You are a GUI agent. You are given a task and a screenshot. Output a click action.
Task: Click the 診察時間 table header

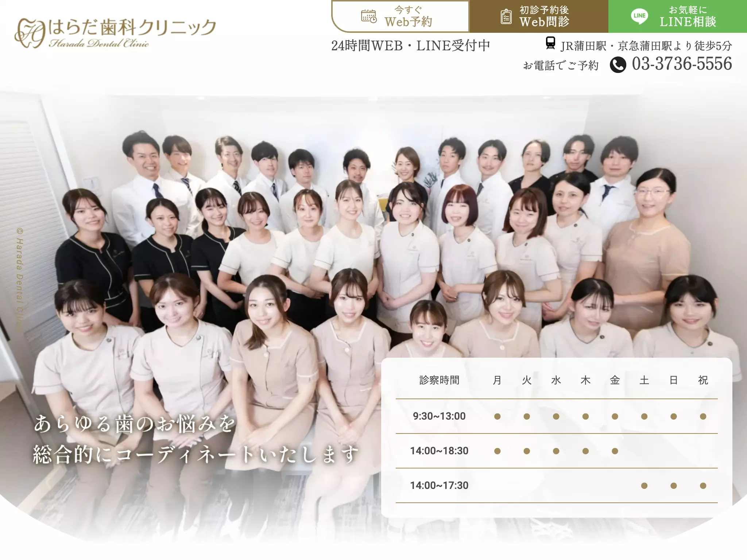(x=439, y=380)
